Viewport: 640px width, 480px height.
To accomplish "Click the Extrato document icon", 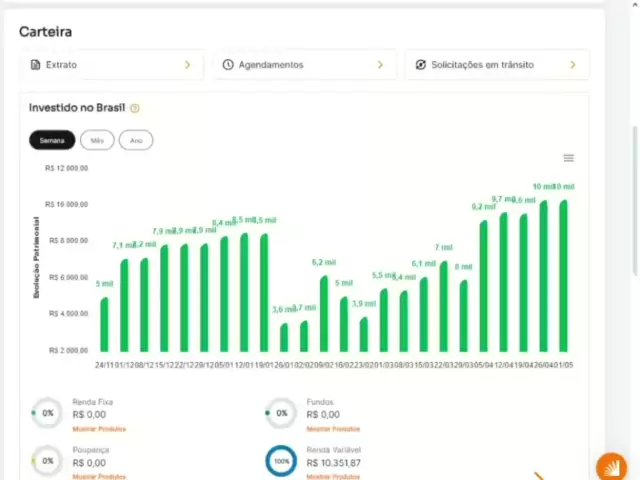I will click(35, 65).
